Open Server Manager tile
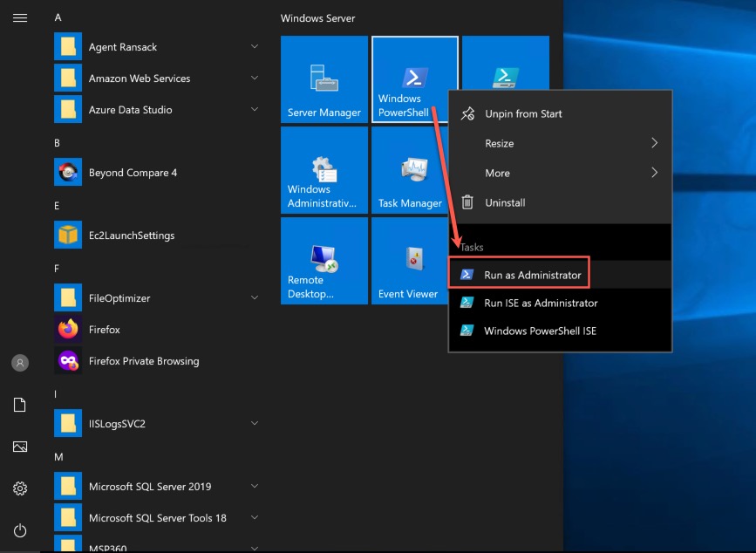Image resolution: width=756 pixels, height=553 pixels. [324, 79]
